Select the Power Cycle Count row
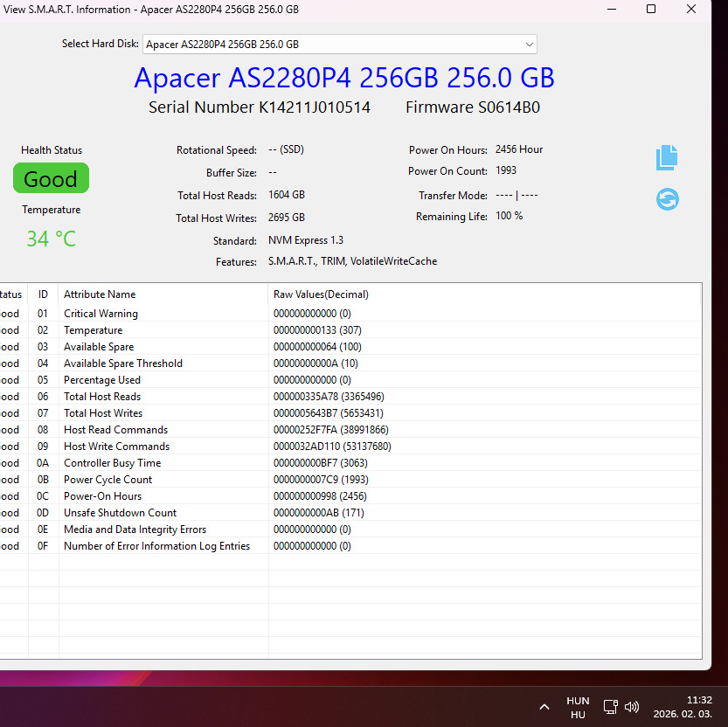The image size is (728, 727). coord(350,480)
